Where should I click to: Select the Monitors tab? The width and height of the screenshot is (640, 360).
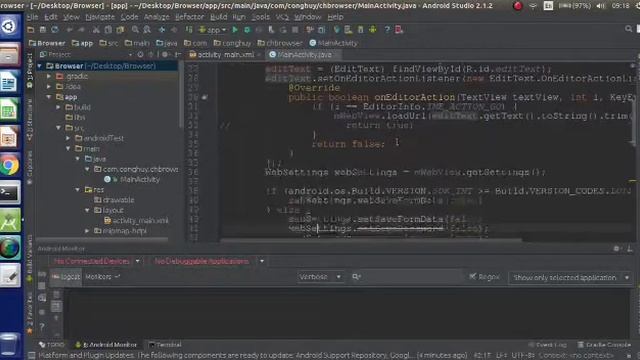(x=102, y=277)
